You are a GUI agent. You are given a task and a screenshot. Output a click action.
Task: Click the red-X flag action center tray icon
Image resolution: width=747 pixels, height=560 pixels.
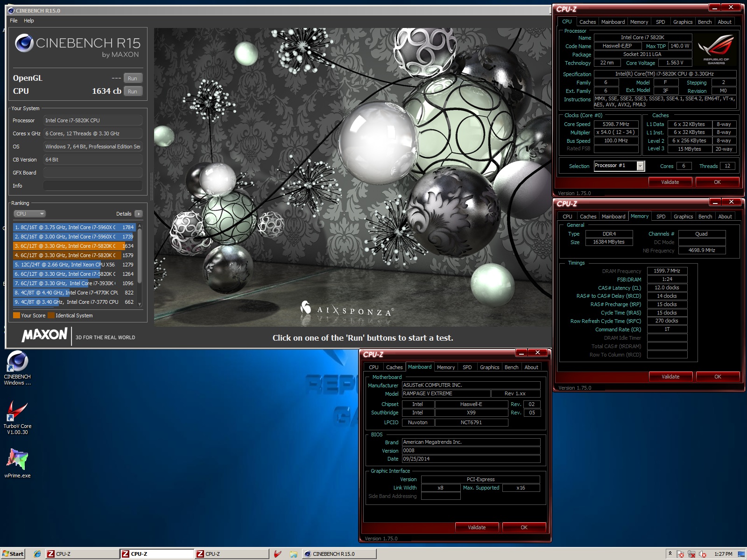tap(680, 554)
